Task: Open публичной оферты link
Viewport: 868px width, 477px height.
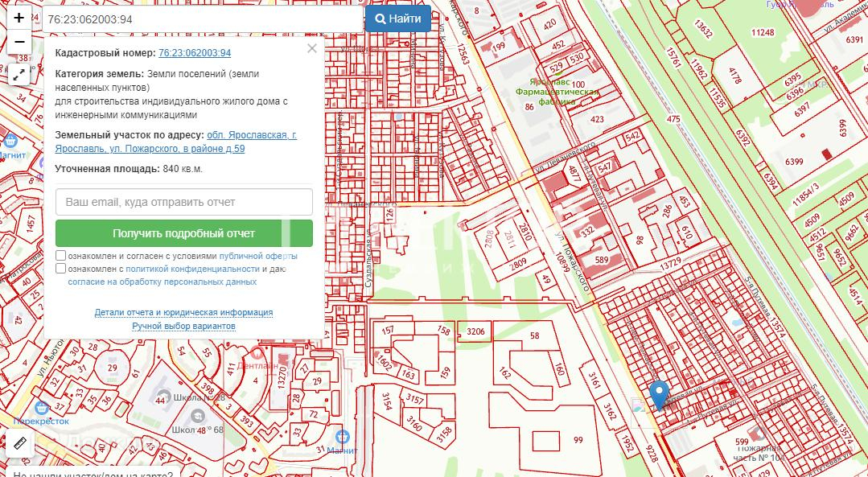Action: coord(258,257)
